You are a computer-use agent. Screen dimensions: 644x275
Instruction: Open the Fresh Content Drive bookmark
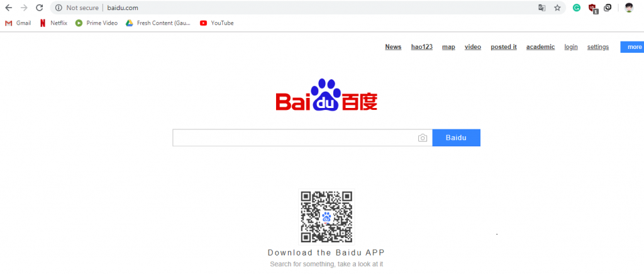(158, 23)
